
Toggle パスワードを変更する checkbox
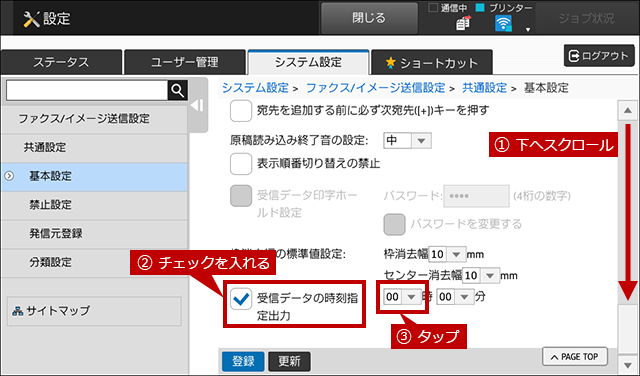pos(394,224)
